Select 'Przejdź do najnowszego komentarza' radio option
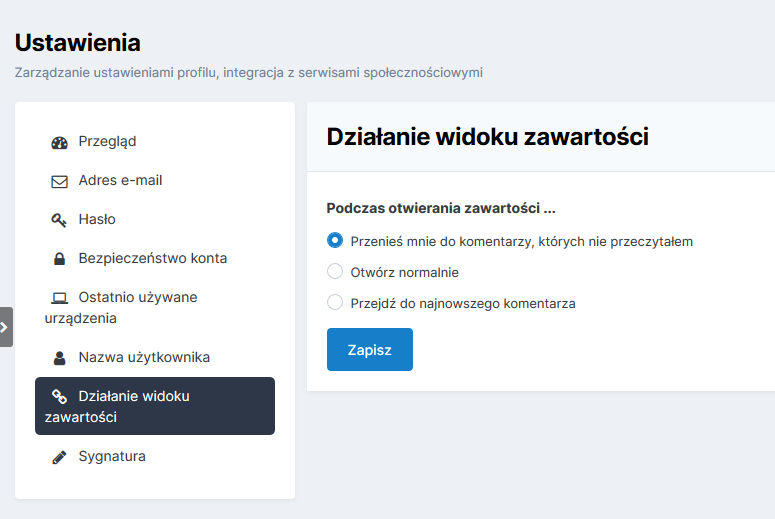775x519 pixels. coord(335,303)
